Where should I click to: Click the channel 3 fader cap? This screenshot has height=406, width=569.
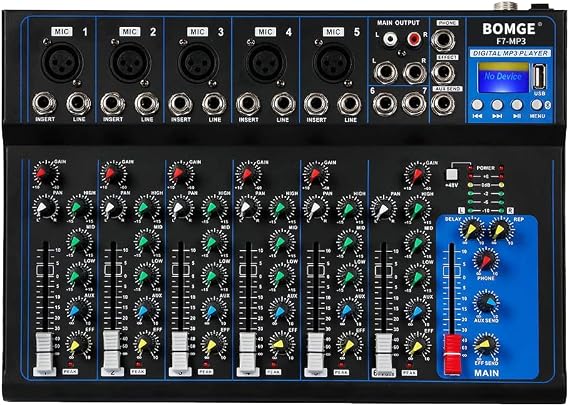click(180, 353)
